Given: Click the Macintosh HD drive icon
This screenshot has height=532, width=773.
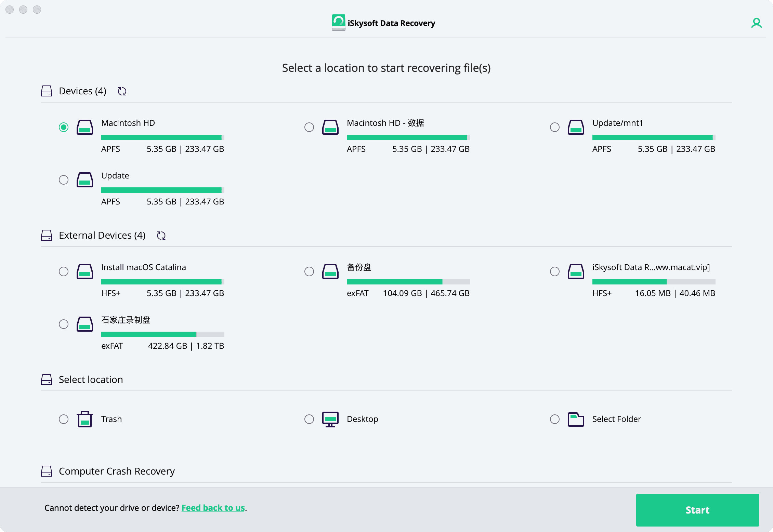Looking at the screenshot, I should [85, 127].
